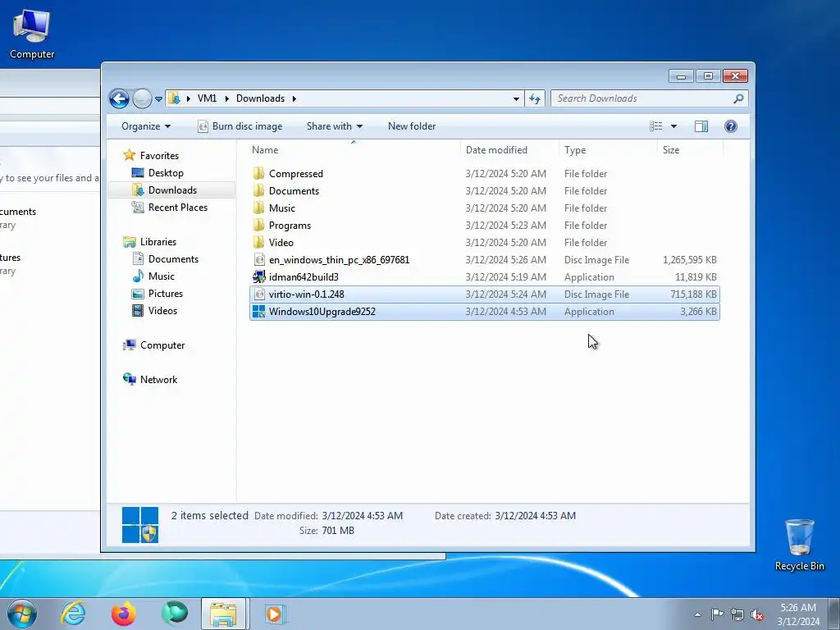Click the Back navigation arrow
840x630 pixels.
(x=119, y=98)
